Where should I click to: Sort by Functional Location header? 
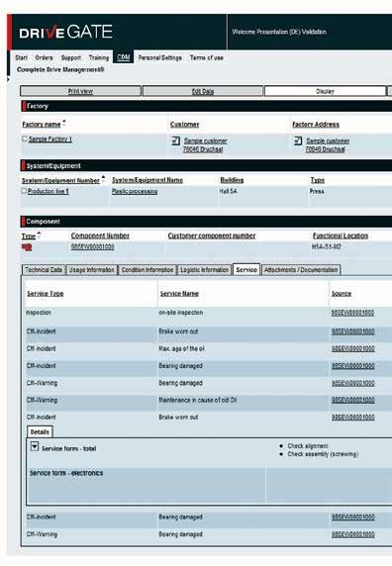point(341,236)
